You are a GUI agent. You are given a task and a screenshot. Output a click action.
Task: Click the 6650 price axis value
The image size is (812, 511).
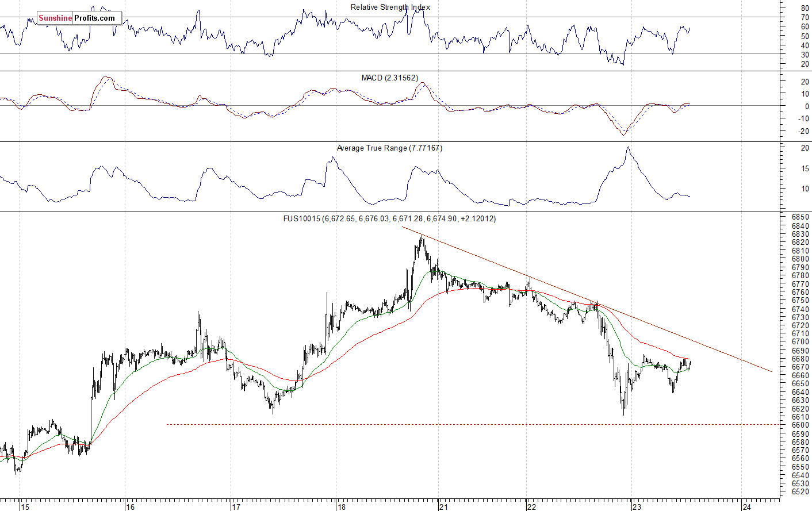tap(800, 383)
